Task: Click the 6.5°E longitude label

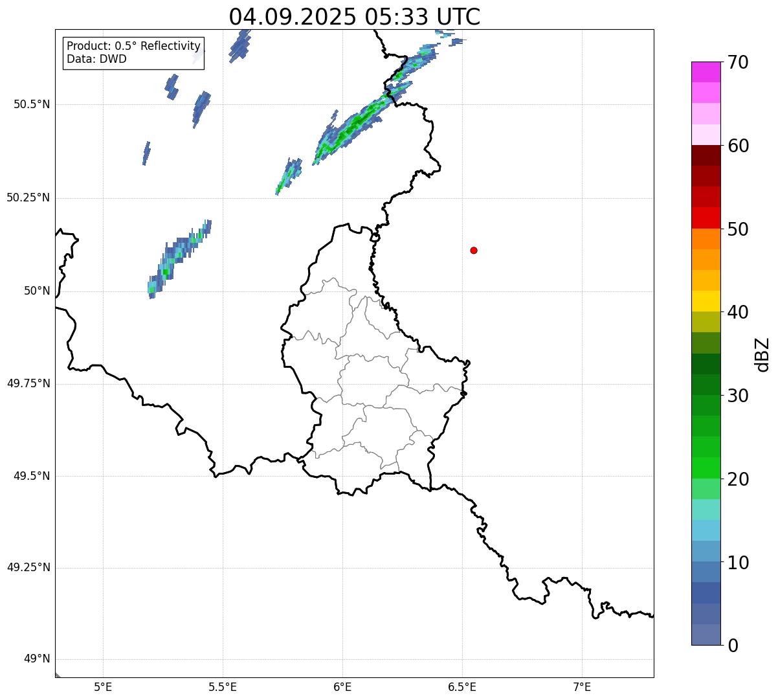Action: (x=462, y=686)
